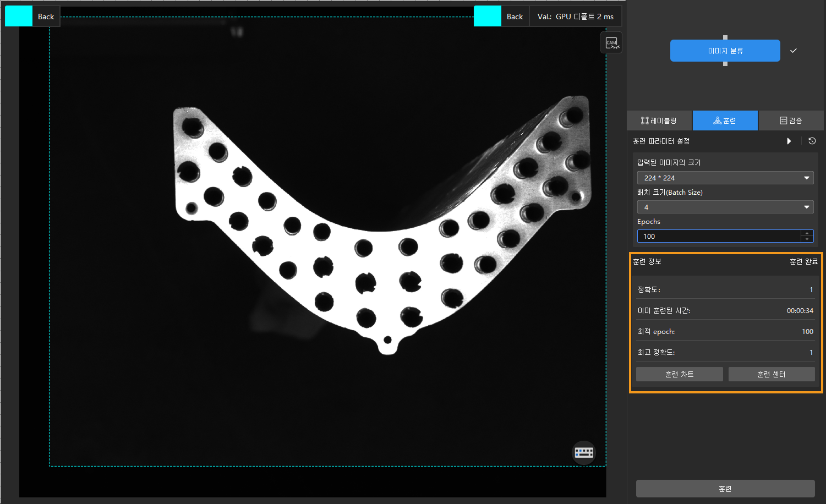Open the 검증 tab
826x504 pixels.
(791, 120)
